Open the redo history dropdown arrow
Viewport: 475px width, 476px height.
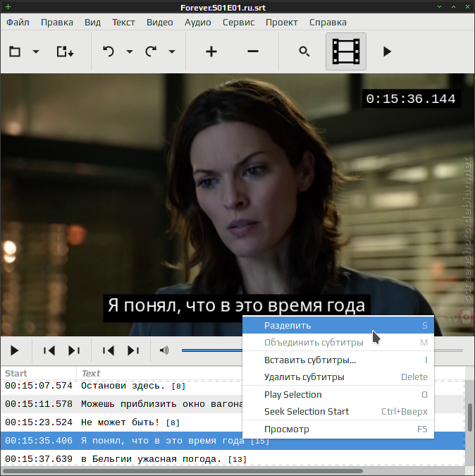tap(172, 51)
